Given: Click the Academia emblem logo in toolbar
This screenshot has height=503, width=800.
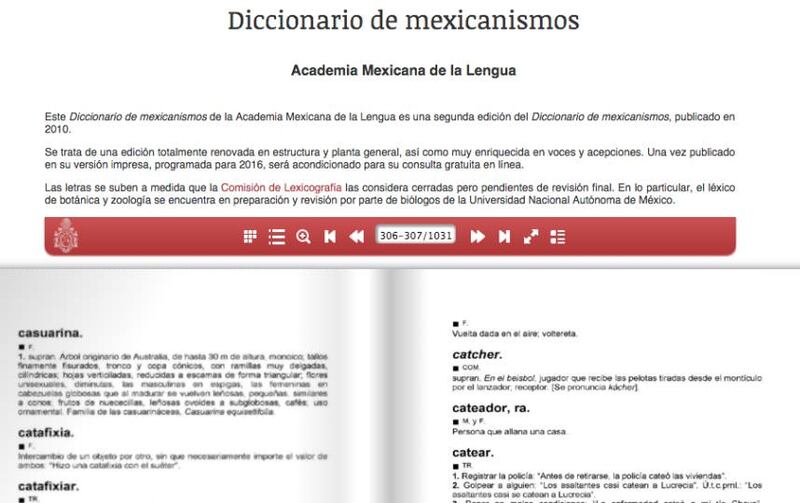Looking at the screenshot, I should [x=66, y=235].
